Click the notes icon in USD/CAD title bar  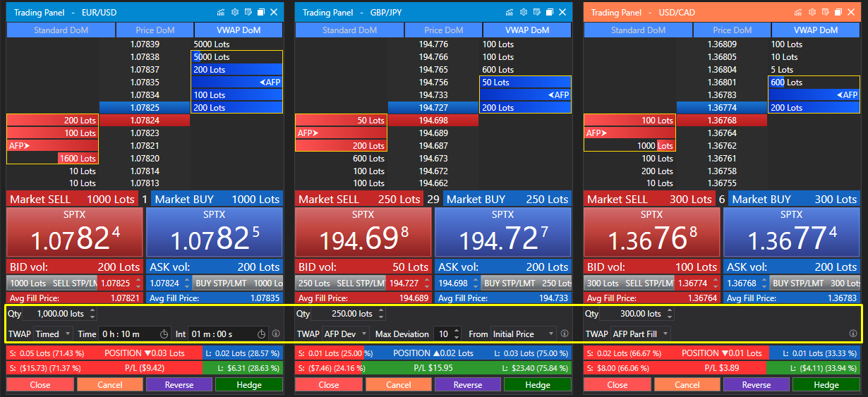pos(825,12)
